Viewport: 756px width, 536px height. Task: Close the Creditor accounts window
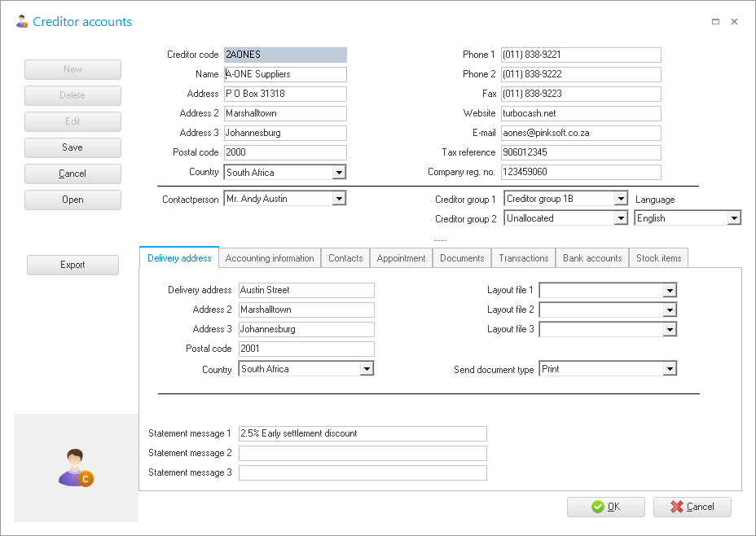734,22
